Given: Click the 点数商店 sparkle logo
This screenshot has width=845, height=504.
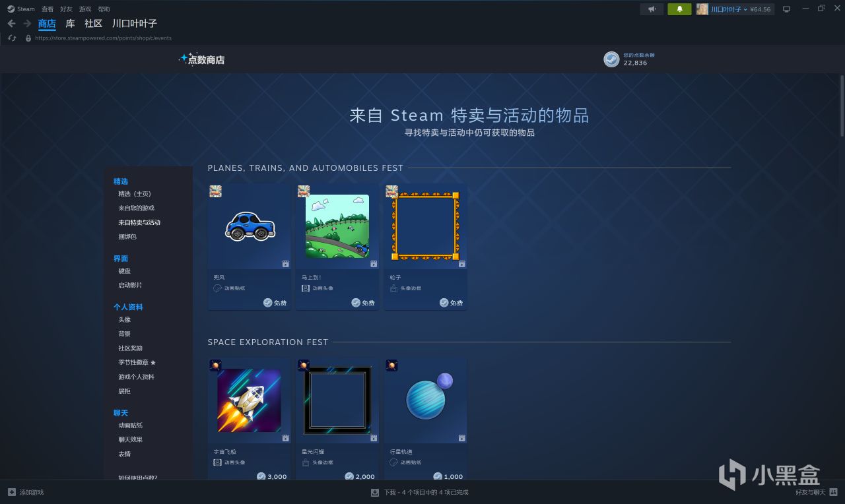Looking at the screenshot, I should [x=202, y=59].
